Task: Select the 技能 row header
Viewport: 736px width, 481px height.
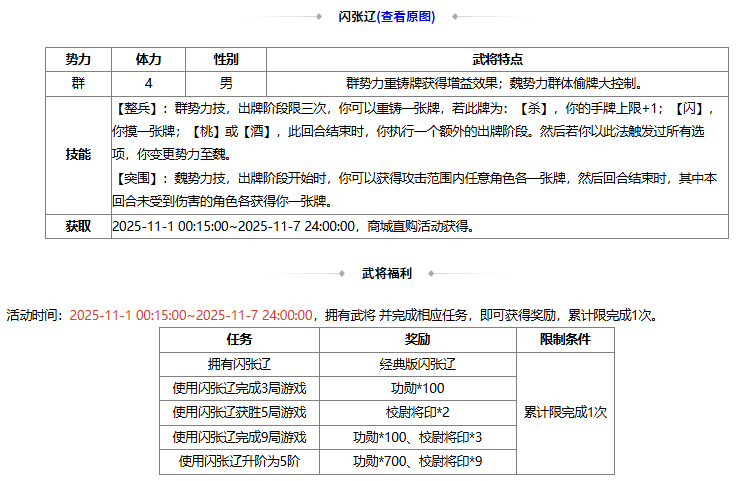Action: (x=77, y=154)
